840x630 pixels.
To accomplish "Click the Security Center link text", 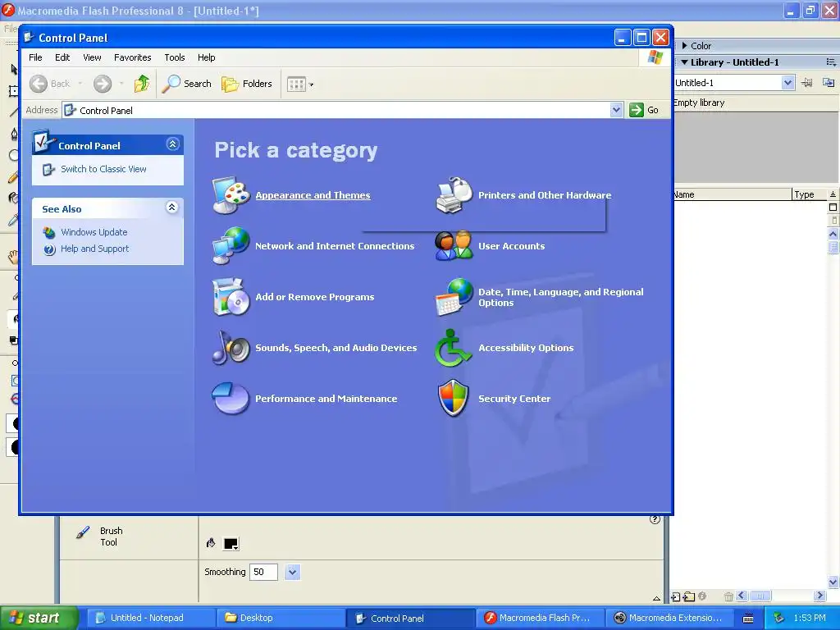I will (x=514, y=399).
